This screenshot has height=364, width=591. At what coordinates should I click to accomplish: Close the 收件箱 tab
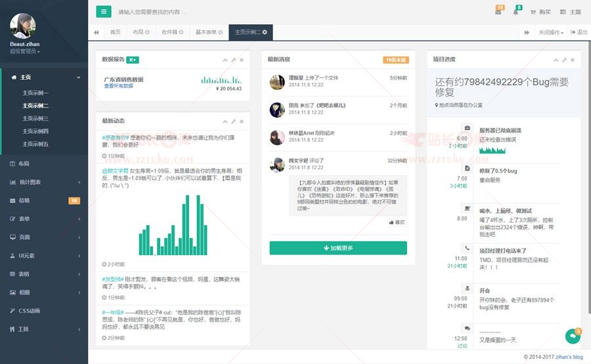[183, 32]
